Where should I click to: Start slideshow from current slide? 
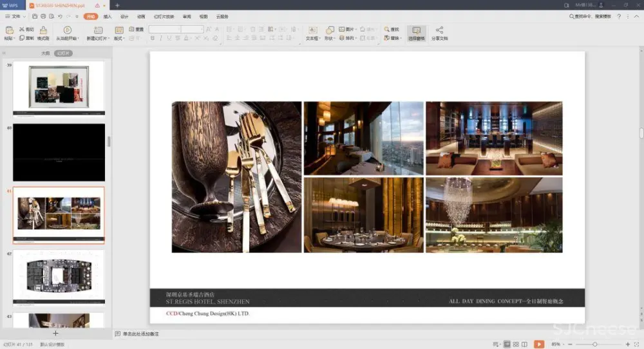tap(68, 30)
